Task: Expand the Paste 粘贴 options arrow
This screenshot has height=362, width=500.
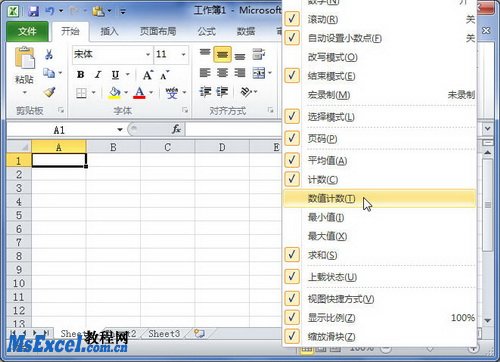Action: 24,92
